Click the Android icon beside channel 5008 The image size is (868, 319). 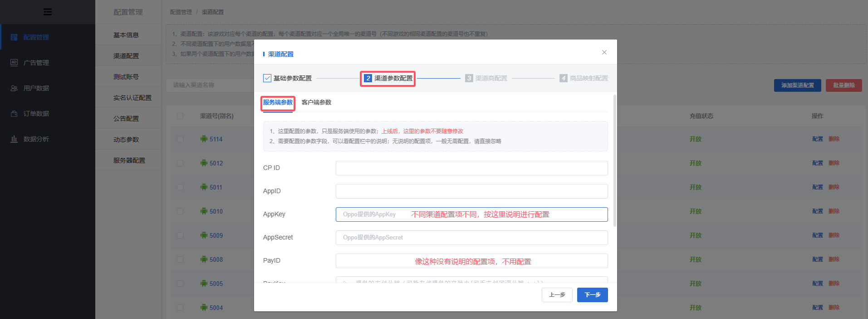pyautogui.click(x=204, y=259)
